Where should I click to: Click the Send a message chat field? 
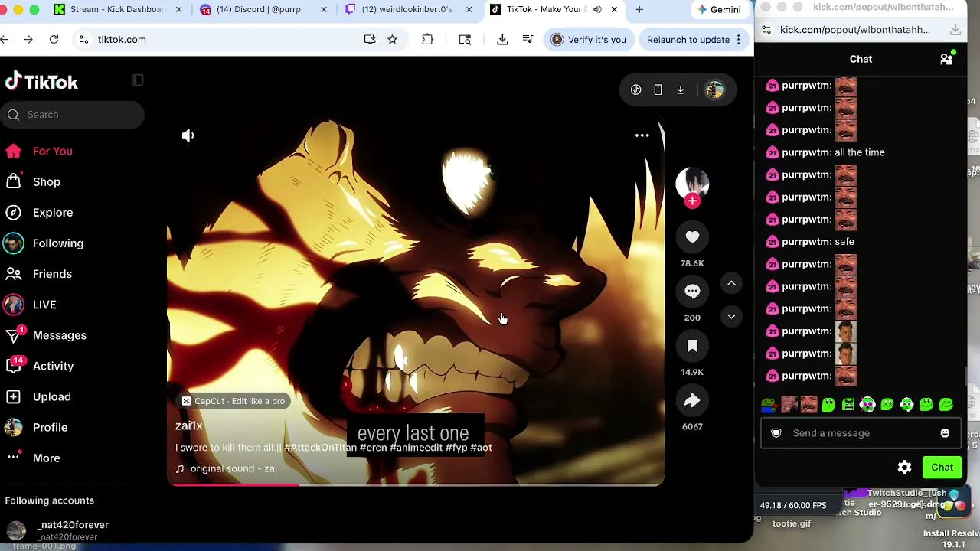point(861,433)
